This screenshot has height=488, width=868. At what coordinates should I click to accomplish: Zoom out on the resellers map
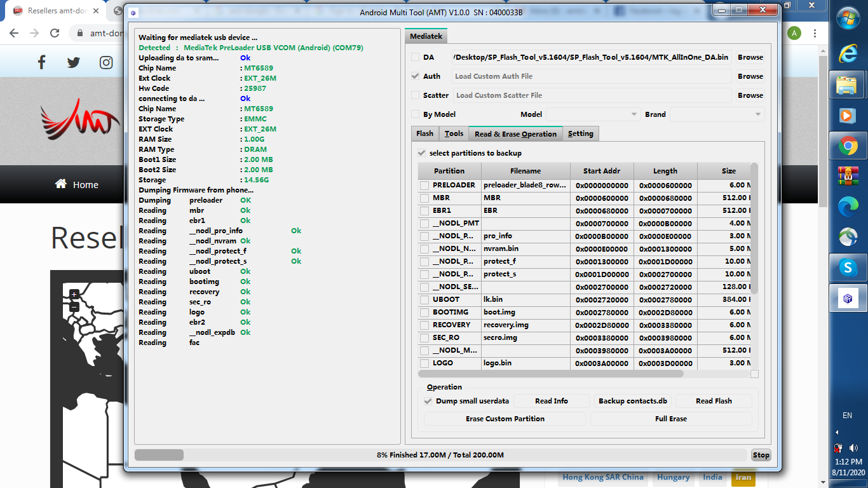coord(74,307)
